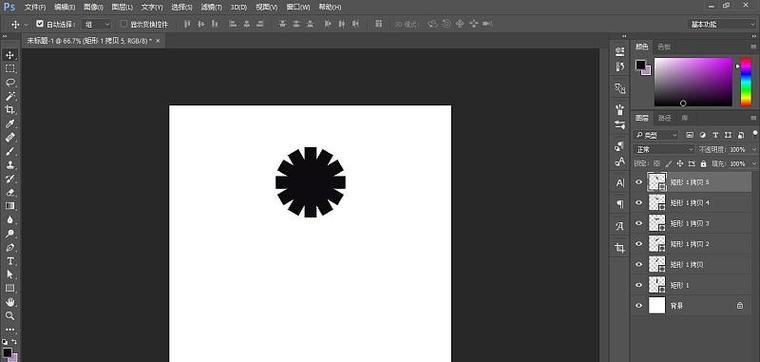
Task: Open the Color panel flyout menu
Action: pyautogui.click(x=753, y=47)
